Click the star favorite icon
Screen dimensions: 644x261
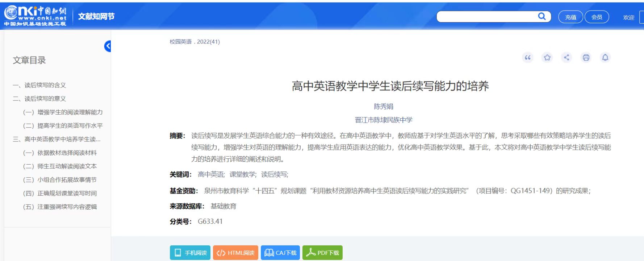547,58
